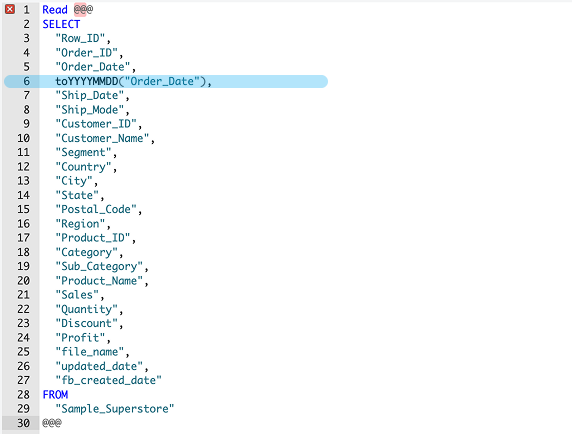
Task: Click the "fb_created_date" column text
Action: (108, 380)
